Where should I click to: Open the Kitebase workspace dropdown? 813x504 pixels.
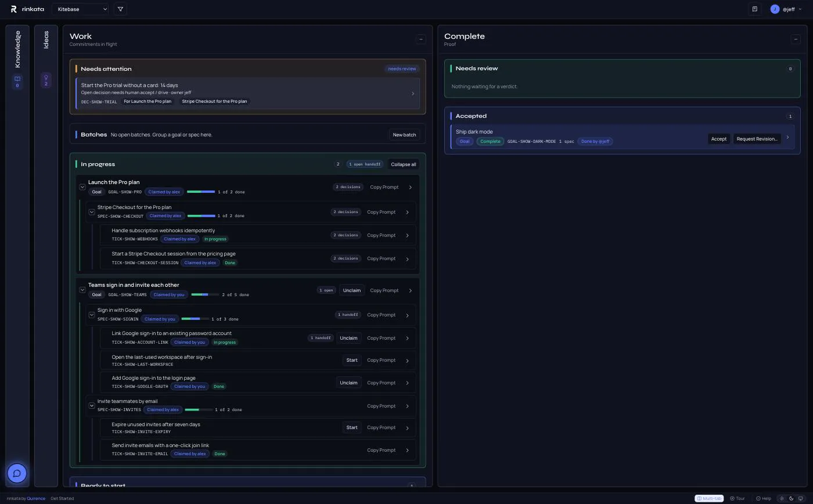click(x=80, y=9)
